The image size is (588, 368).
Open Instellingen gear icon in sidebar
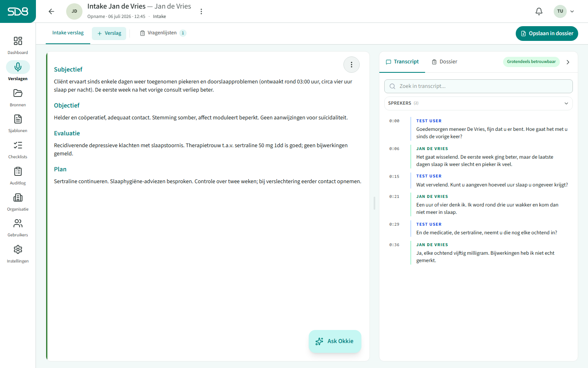(18, 249)
